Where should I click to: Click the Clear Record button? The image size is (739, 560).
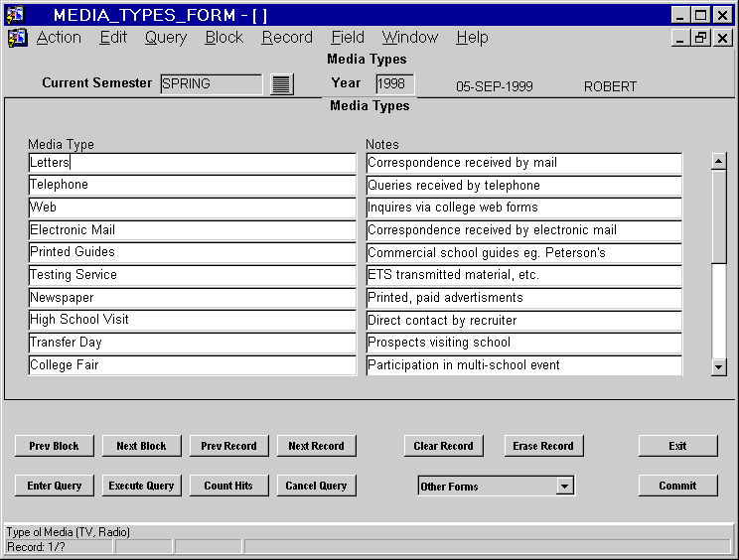click(x=443, y=446)
